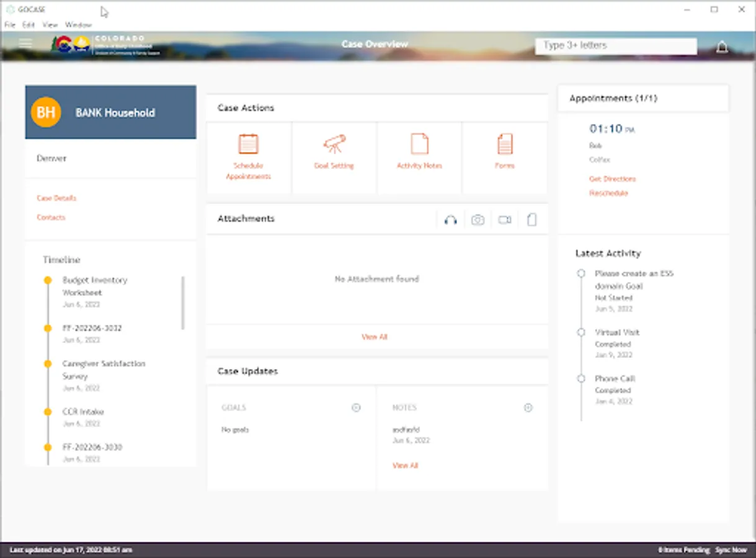Click the notification bell icon

tap(722, 46)
